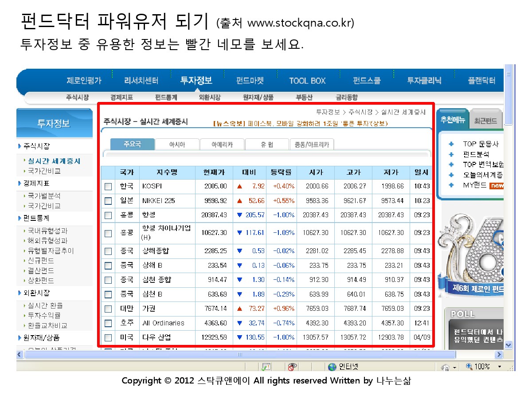Screen dimensions: 532x399
Task: Expand the 경제지표 section in sidebar
Action: [x=35, y=183]
